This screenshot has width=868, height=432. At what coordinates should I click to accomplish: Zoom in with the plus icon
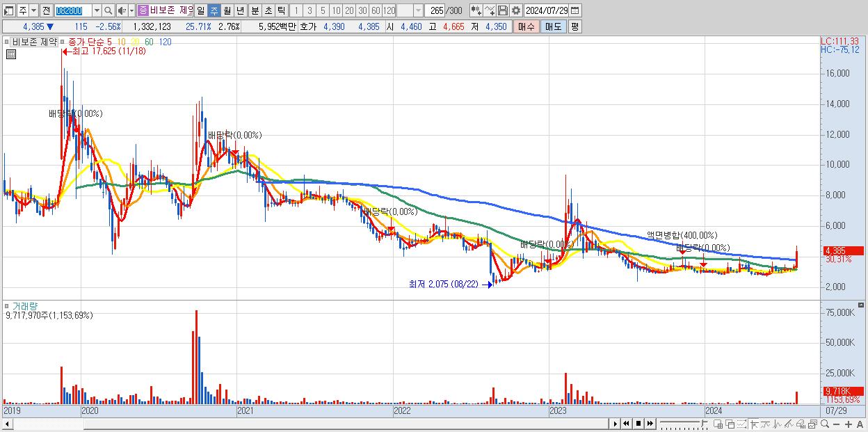click(849, 424)
